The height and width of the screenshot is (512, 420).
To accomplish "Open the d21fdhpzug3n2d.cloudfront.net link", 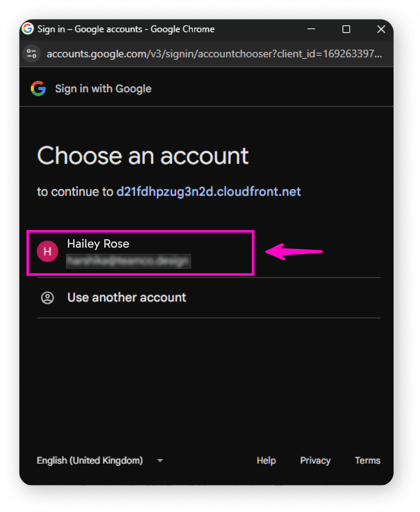I will pyautogui.click(x=208, y=191).
